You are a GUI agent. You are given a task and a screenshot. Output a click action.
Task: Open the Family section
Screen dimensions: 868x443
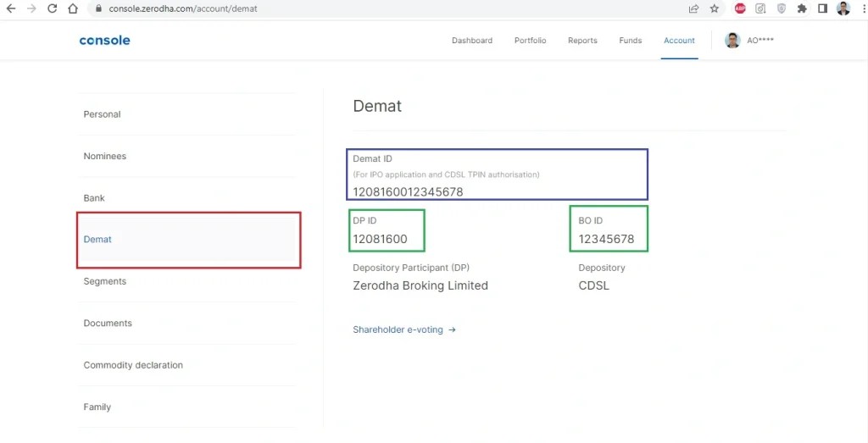click(x=187, y=407)
